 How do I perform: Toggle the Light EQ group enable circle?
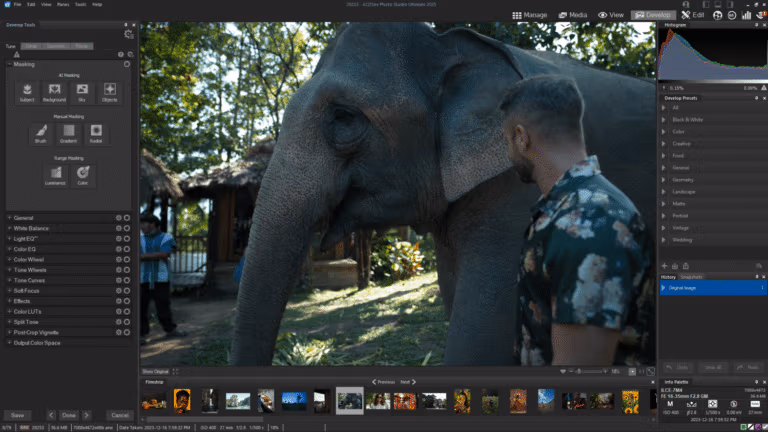pos(127,239)
